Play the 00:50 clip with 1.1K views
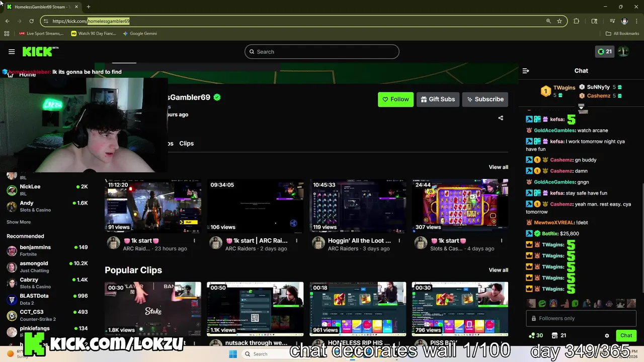The width and height of the screenshot is (644, 362). pyautogui.click(x=255, y=309)
